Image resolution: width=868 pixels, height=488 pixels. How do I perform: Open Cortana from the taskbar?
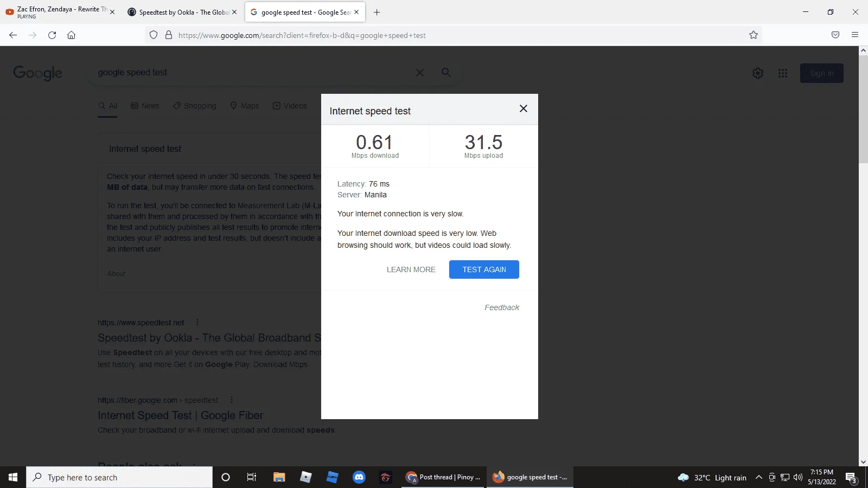(x=226, y=477)
